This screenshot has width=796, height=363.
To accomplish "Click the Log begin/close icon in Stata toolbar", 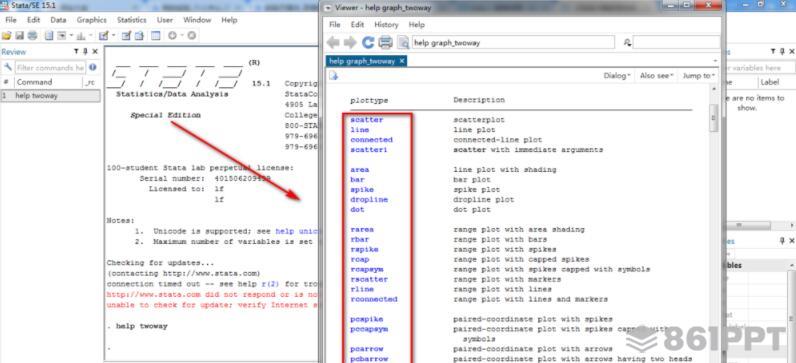I will click(x=49, y=35).
